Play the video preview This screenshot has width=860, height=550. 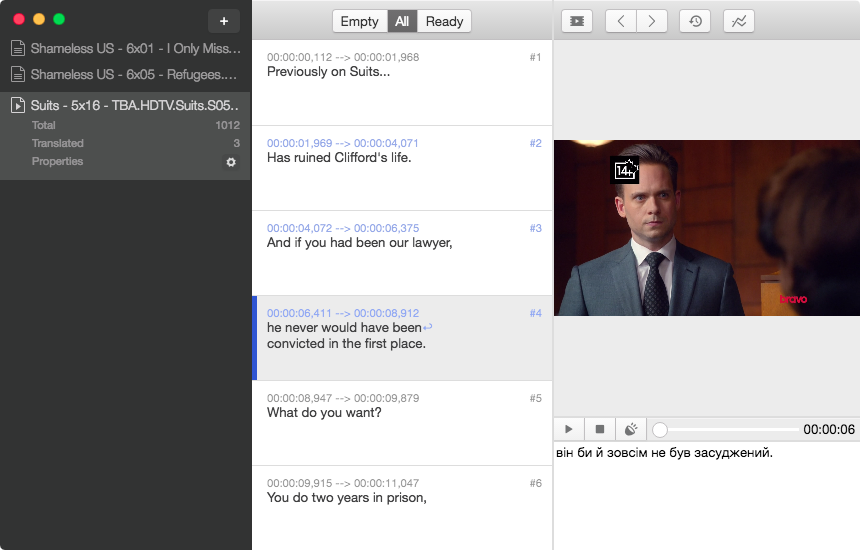pyautogui.click(x=569, y=429)
